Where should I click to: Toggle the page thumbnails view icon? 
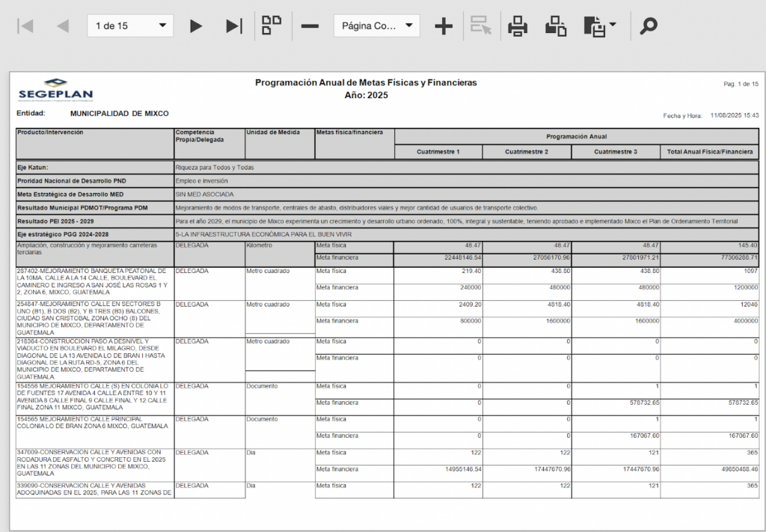click(x=272, y=25)
